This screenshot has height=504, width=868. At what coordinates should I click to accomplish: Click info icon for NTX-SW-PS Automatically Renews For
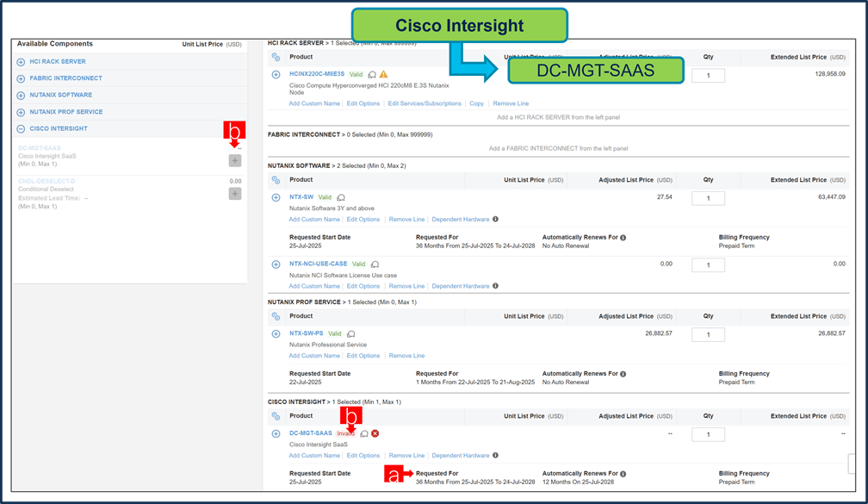pyautogui.click(x=623, y=374)
